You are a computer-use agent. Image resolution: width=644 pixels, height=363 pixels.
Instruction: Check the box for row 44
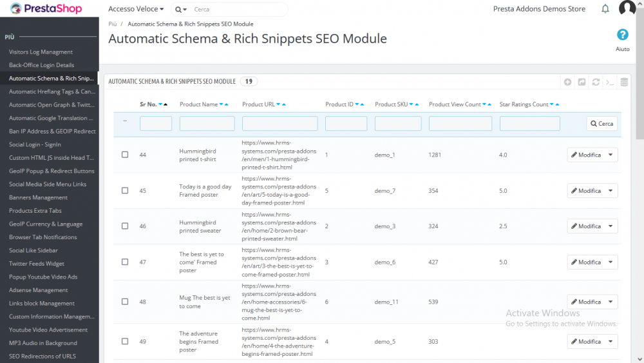[125, 155]
